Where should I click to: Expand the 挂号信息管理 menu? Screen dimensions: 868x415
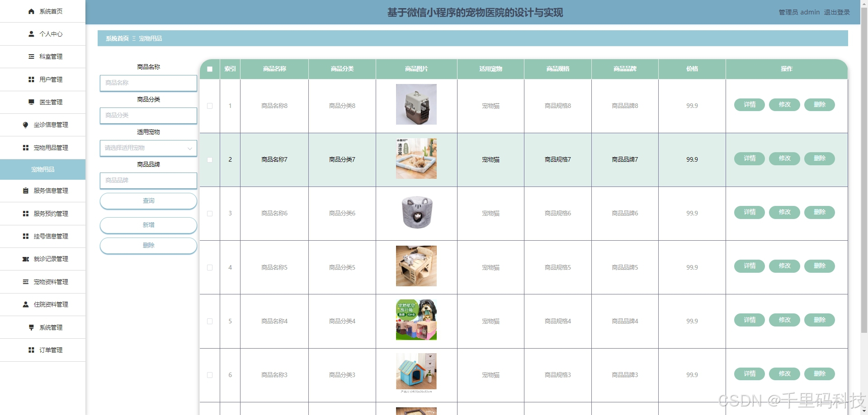[x=42, y=236]
